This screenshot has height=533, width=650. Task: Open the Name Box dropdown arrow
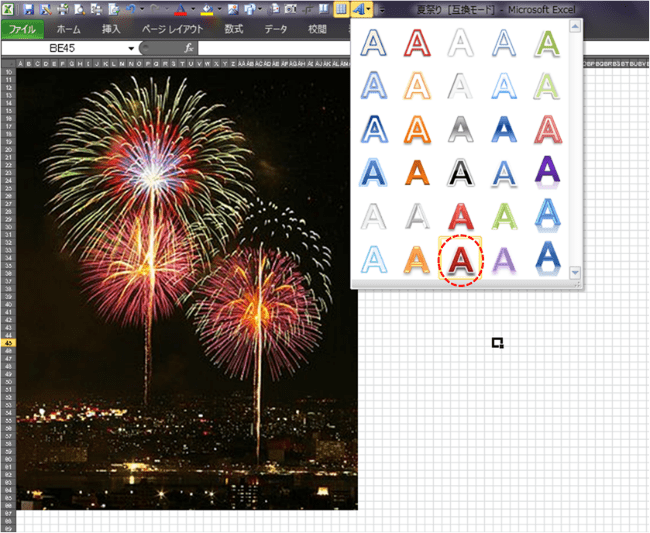131,48
